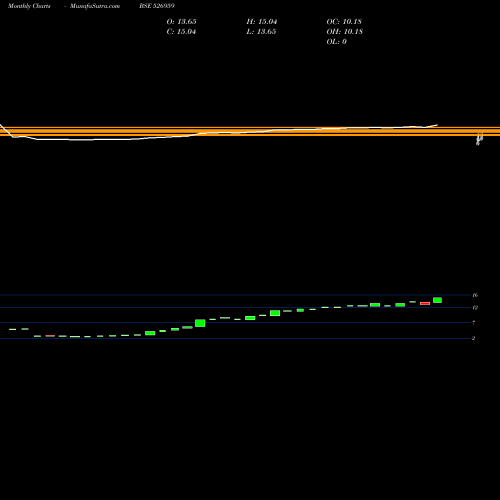Click the price axis label 16
The width and height of the screenshot is (500, 500).
pyautogui.click(x=475, y=295)
